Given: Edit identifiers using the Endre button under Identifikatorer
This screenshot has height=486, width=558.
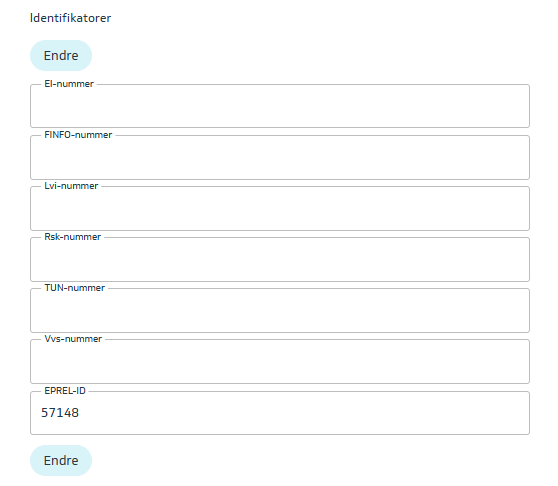Looking at the screenshot, I should (61, 56).
